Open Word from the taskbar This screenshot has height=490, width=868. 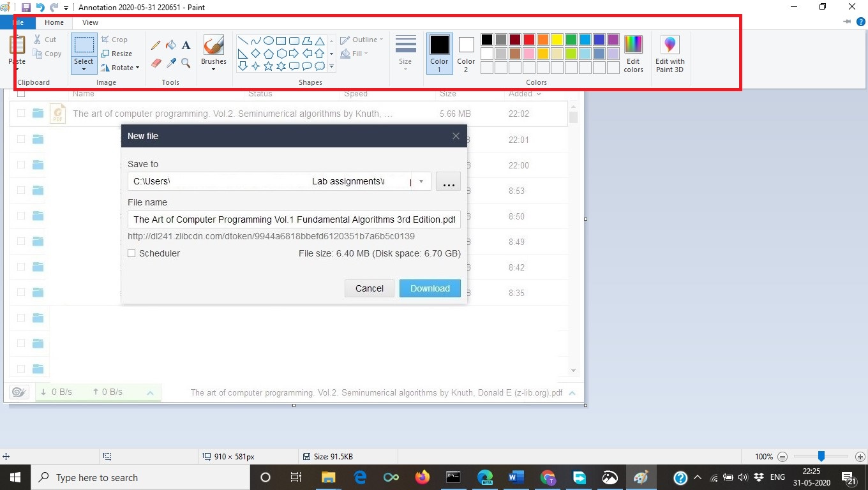point(516,477)
